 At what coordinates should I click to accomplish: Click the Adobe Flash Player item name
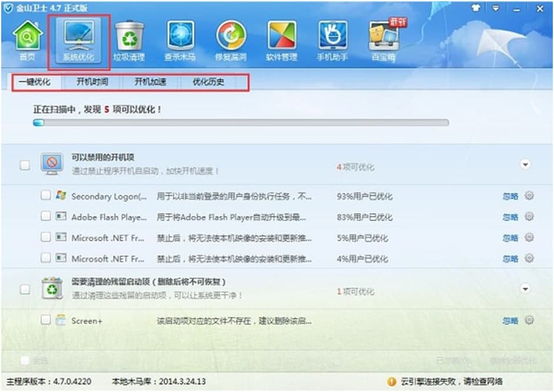point(109,217)
